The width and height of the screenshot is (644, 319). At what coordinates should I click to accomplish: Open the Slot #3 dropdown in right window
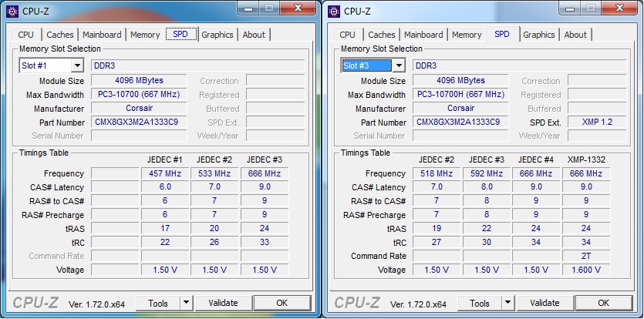pyautogui.click(x=399, y=65)
